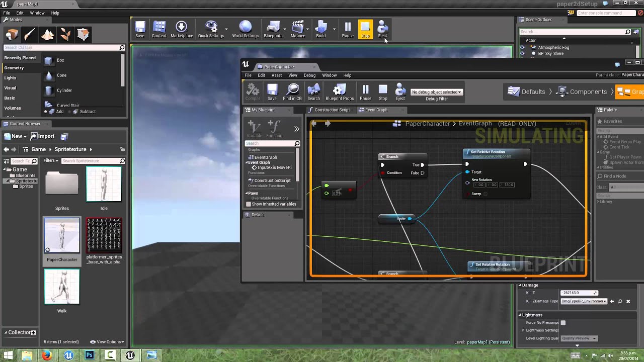Screen dimensions: 644x362
Task: Click Eject in the main level toolbar
Action: click(382, 29)
